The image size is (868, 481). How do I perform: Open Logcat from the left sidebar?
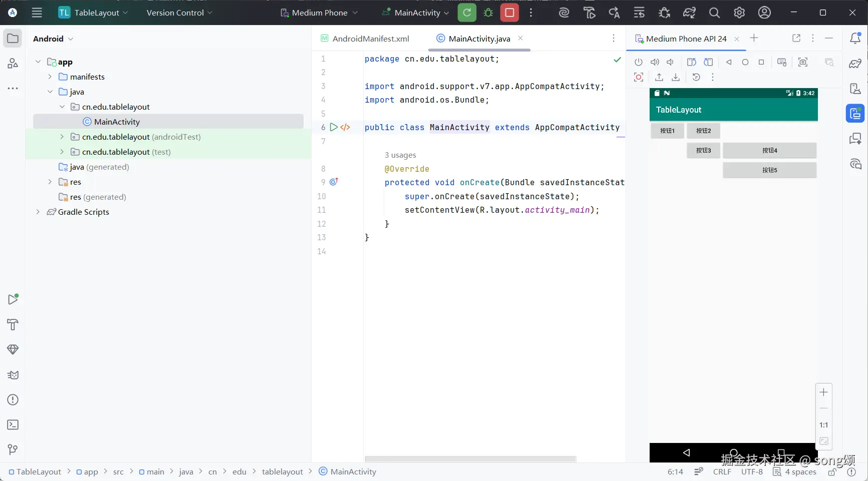tap(13, 375)
